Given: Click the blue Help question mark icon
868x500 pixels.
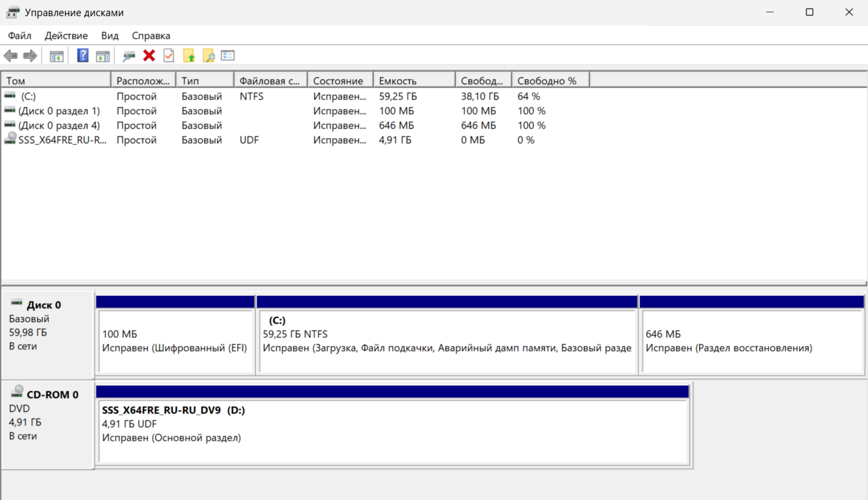Looking at the screenshot, I should pos(83,56).
